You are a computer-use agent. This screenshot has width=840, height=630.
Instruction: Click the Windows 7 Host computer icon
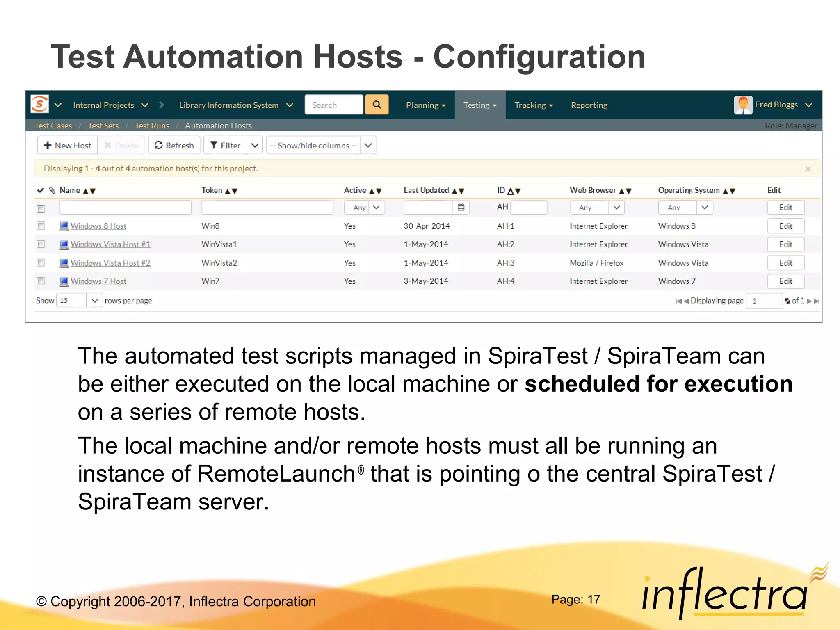coord(64,281)
